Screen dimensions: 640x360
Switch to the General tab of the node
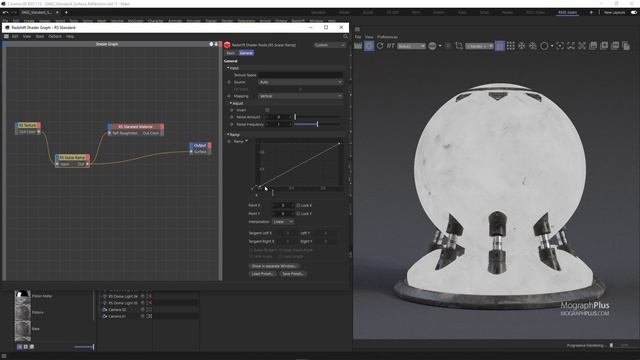click(x=246, y=53)
